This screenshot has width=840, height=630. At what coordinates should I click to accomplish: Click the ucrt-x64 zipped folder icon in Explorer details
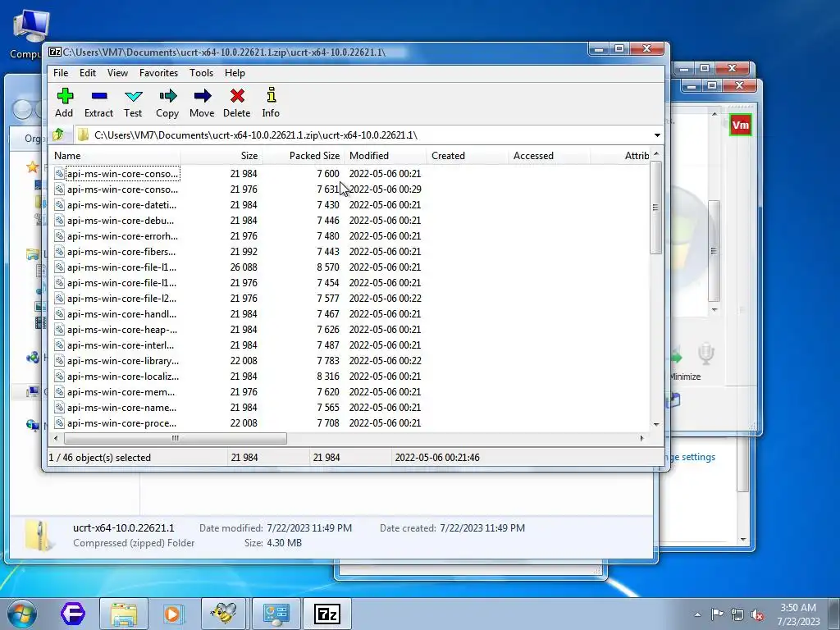[x=39, y=535]
